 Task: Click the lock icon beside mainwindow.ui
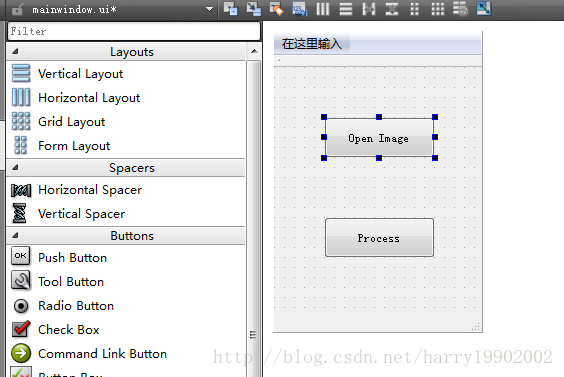pos(17,10)
